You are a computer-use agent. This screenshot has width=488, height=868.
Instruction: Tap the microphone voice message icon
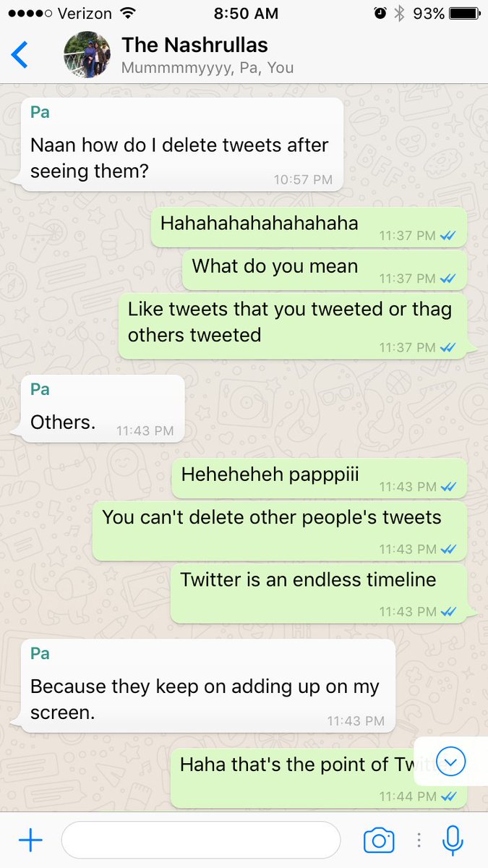[453, 840]
